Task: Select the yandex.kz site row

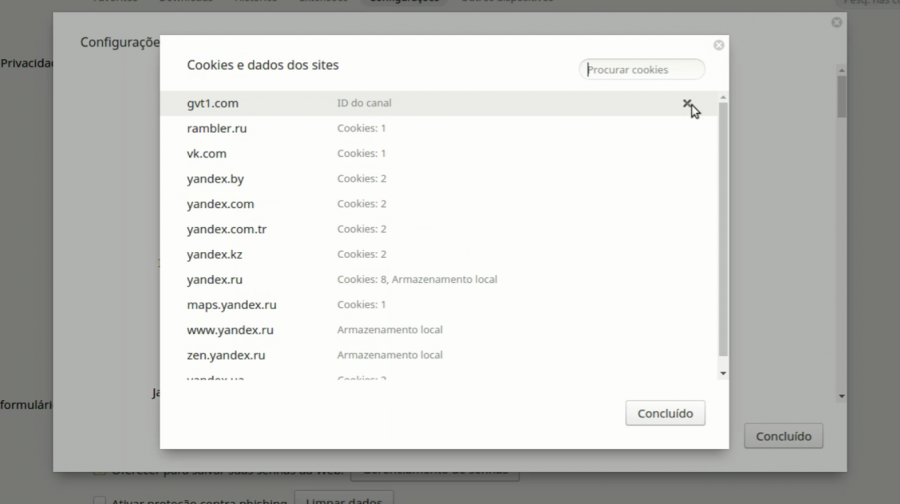Action: pos(214,254)
